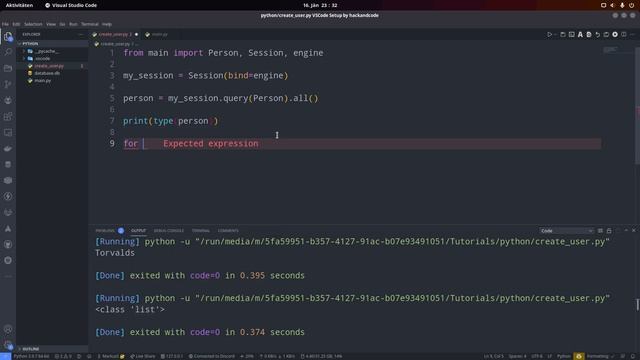640x360 pixels.
Task: Open the Help menu
Action: [x=107, y=24]
